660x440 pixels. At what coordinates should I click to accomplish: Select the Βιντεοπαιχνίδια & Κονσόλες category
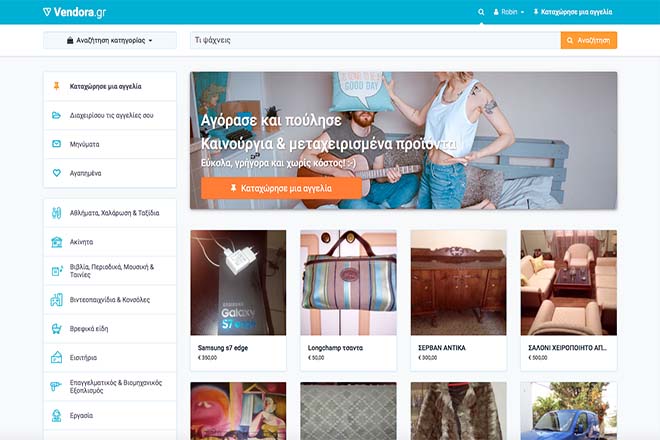click(x=110, y=300)
